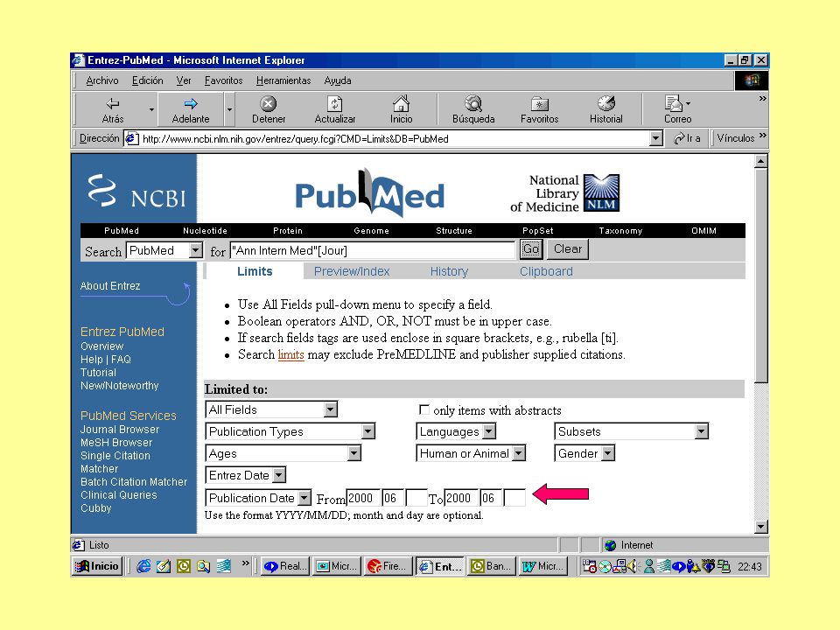Screen dimensions: 840x630
Task: Switch to the 'Fire...' taskbar window
Action: (388, 566)
